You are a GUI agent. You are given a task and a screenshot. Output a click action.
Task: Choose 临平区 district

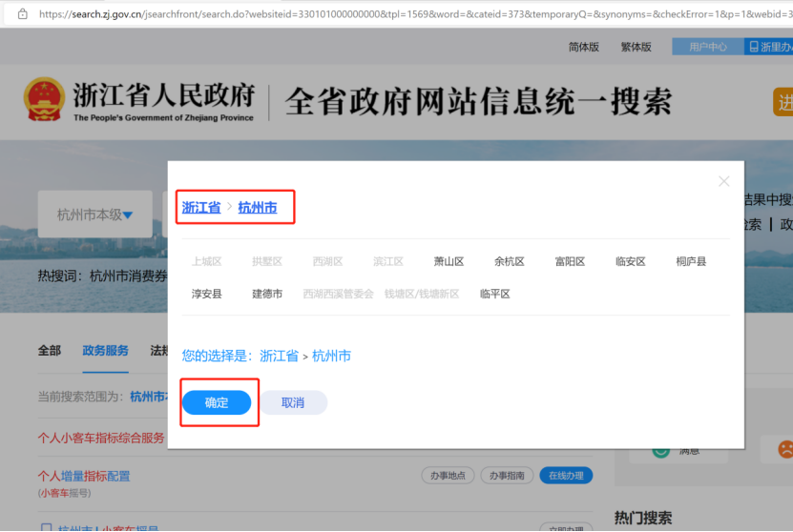495,294
